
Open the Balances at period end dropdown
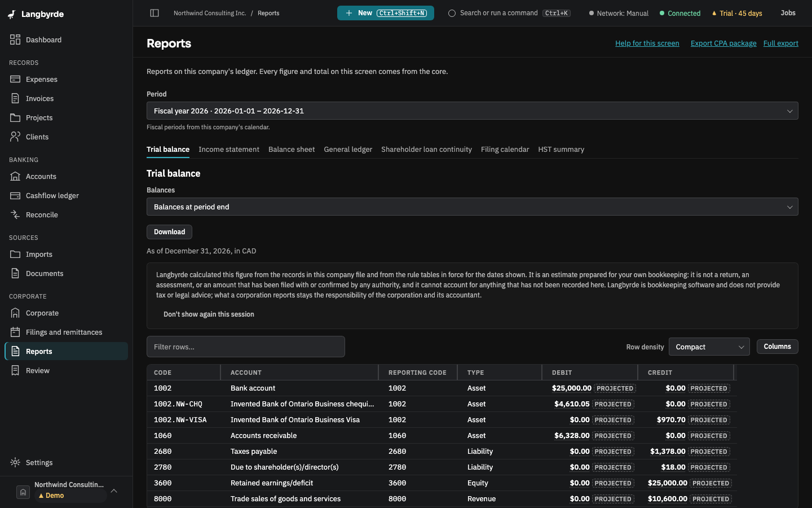click(473, 207)
